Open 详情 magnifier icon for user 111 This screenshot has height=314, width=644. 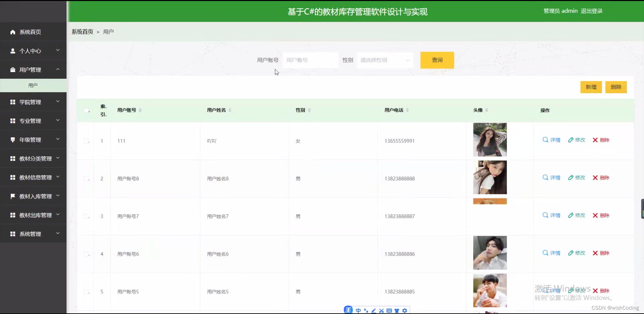click(x=545, y=140)
